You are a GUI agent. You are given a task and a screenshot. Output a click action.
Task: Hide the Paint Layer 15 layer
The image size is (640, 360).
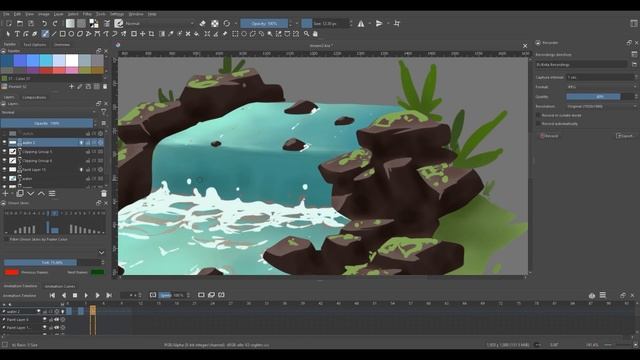click(4, 169)
